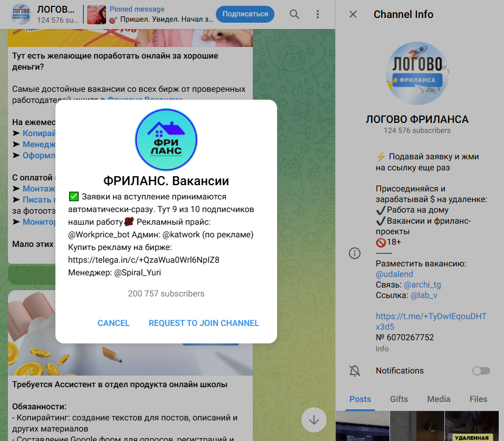Open the three-dot more options menu
Screen dimensions: 504x441
(x=318, y=14)
